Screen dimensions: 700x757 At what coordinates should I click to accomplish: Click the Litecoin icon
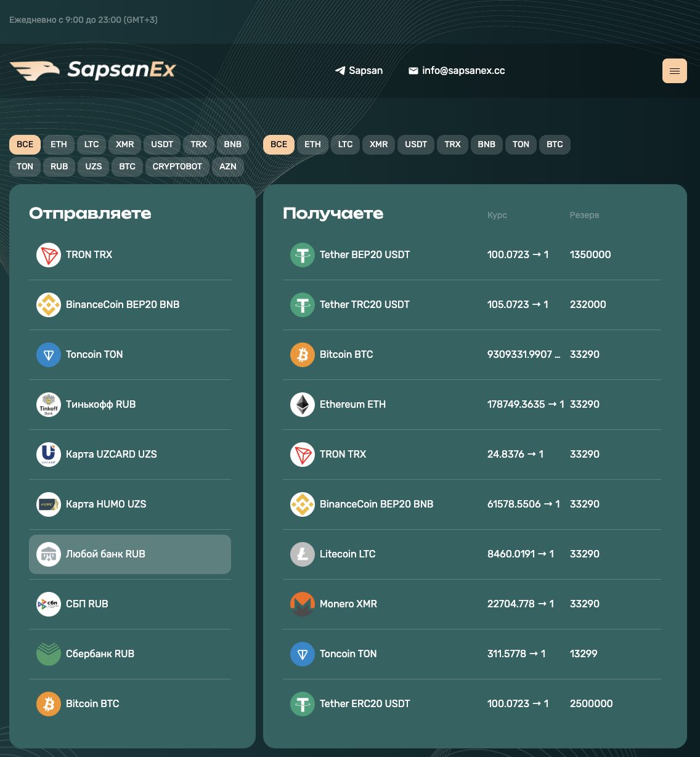coord(303,554)
